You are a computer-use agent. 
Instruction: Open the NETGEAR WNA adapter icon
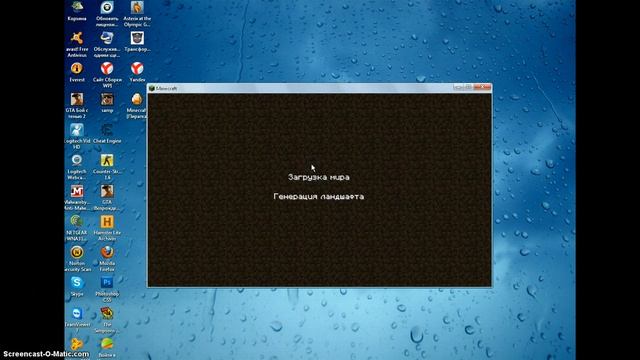[x=77, y=228]
